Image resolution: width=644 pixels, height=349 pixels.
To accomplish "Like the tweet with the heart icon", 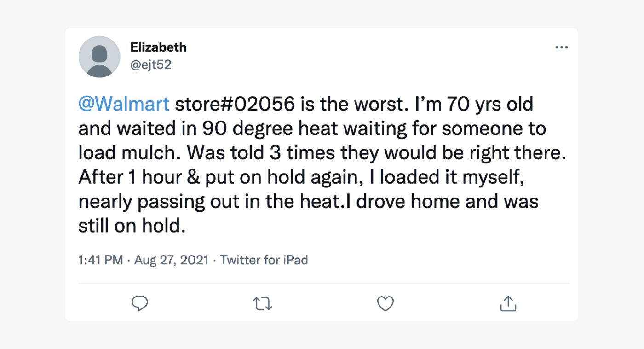I will [385, 303].
